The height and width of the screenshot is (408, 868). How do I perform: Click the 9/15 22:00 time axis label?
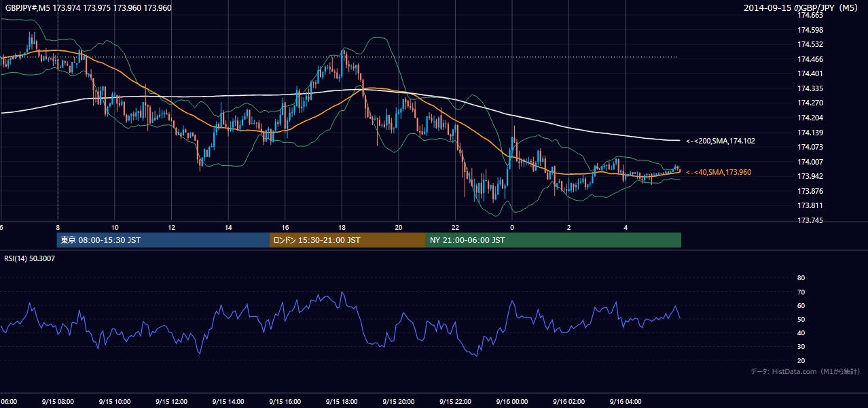[455, 401]
